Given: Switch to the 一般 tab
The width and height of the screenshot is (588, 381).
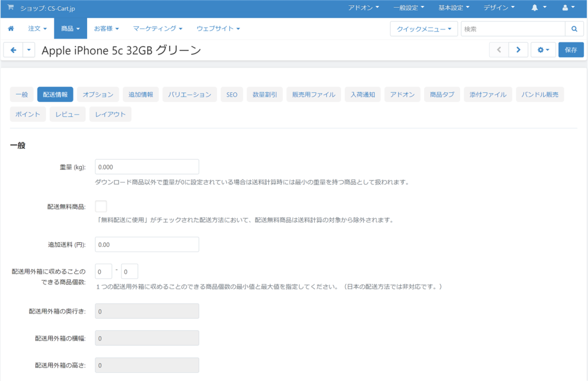Looking at the screenshot, I should click(x=22, y=95).
